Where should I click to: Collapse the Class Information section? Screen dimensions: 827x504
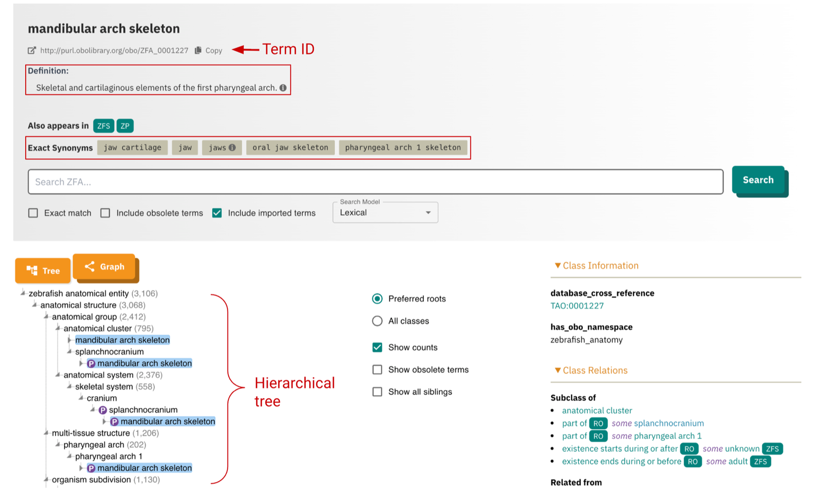click(x=596, y=265)
